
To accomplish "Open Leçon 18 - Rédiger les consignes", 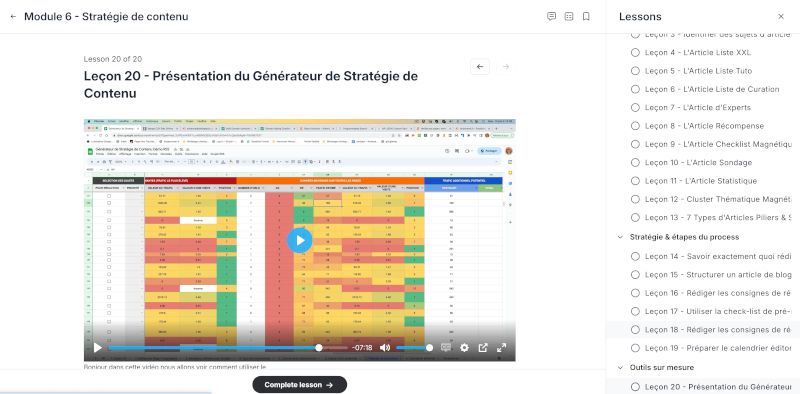I will click(x=718, y=330).
